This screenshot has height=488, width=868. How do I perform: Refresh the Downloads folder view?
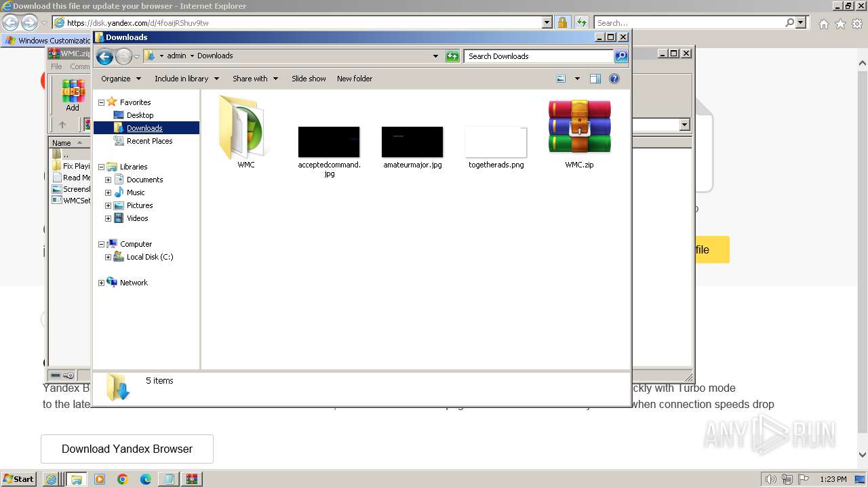click(452, 56)
